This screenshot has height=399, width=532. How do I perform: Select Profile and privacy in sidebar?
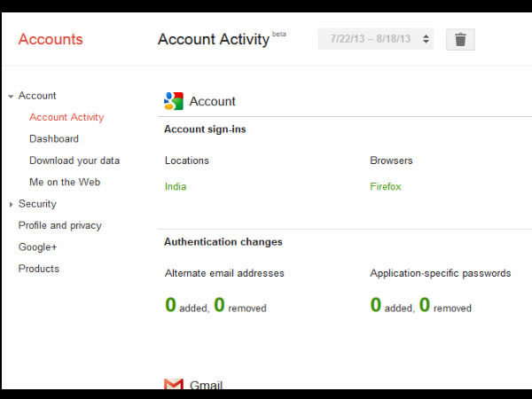click(60, 225)
